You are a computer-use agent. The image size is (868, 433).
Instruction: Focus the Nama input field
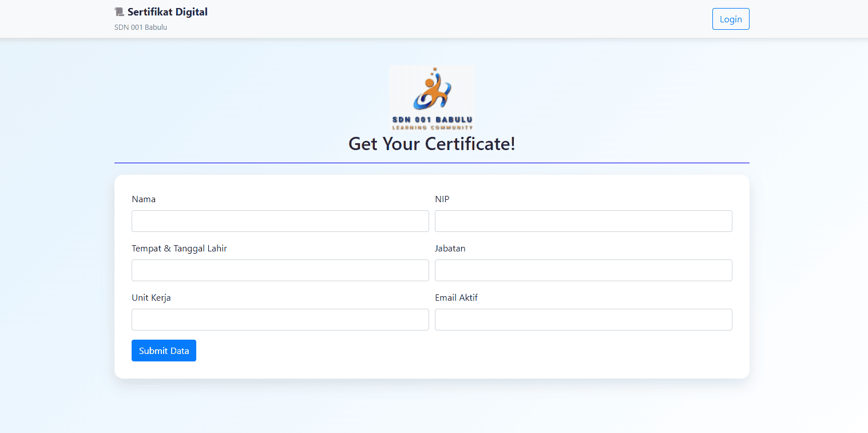280,221
